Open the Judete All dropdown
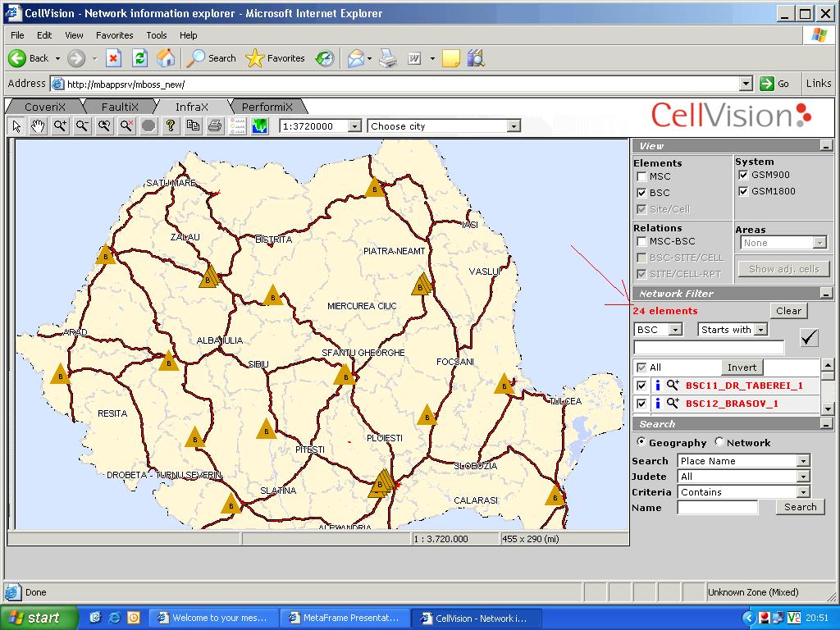The image size is (840, 630). coord(802,477)
